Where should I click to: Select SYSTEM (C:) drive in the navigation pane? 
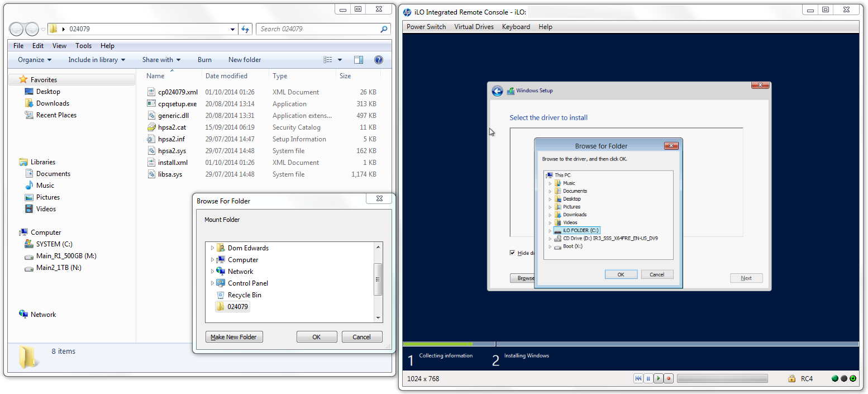click(54, 244)
